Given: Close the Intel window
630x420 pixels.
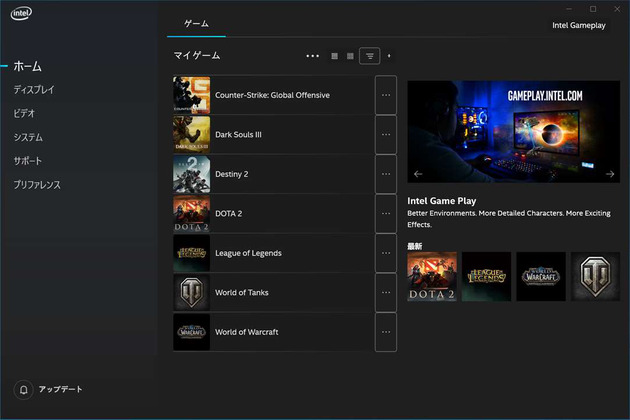Looking at the screenshot, I should [x=617, y=9].
